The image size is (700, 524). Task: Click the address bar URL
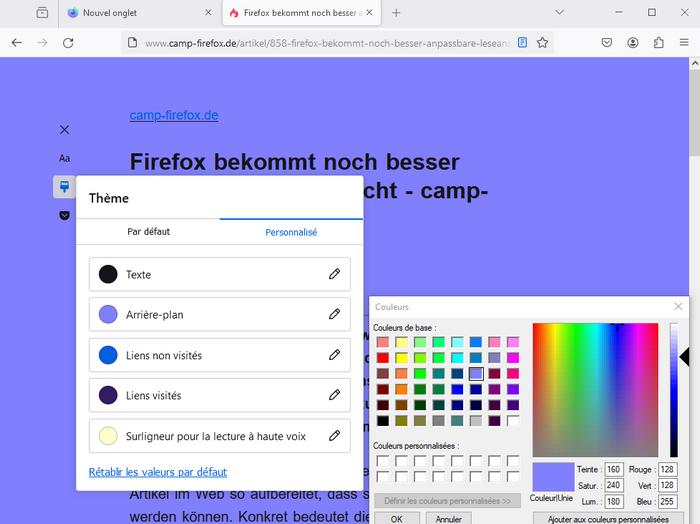tap(327, 43)
